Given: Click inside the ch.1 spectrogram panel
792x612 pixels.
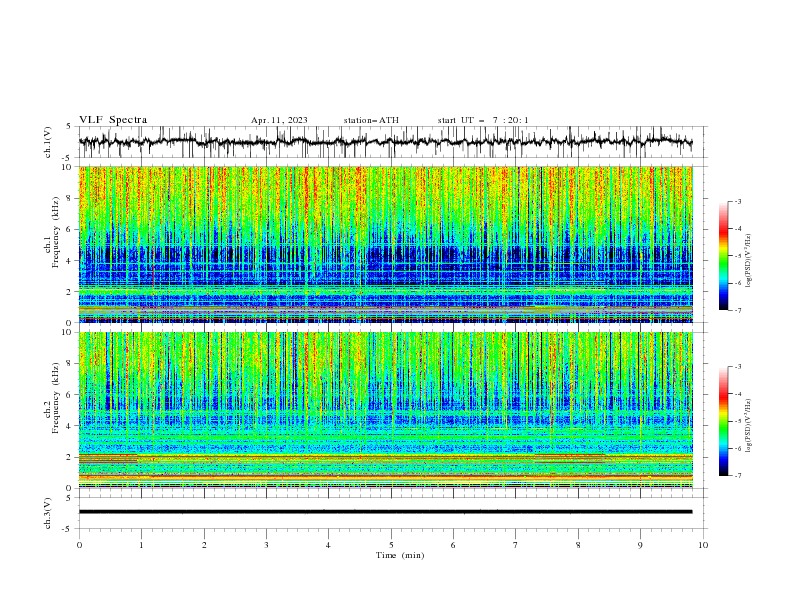Looking at the screenshot, I should click(385, 244).
